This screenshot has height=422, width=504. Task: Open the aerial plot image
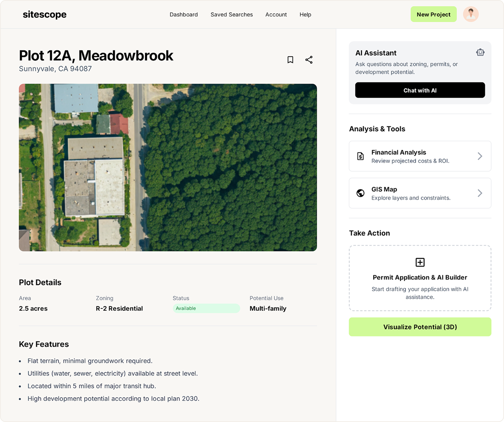(168, 167)
